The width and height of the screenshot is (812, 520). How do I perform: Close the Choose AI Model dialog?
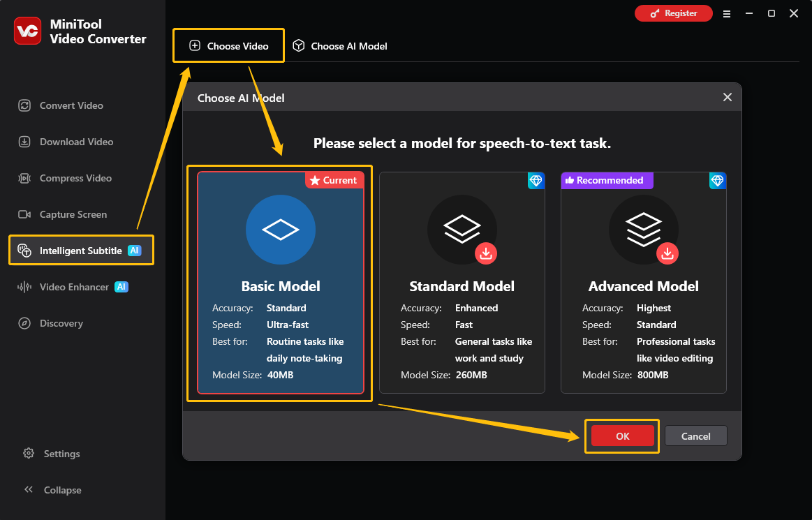coord(727,98)
